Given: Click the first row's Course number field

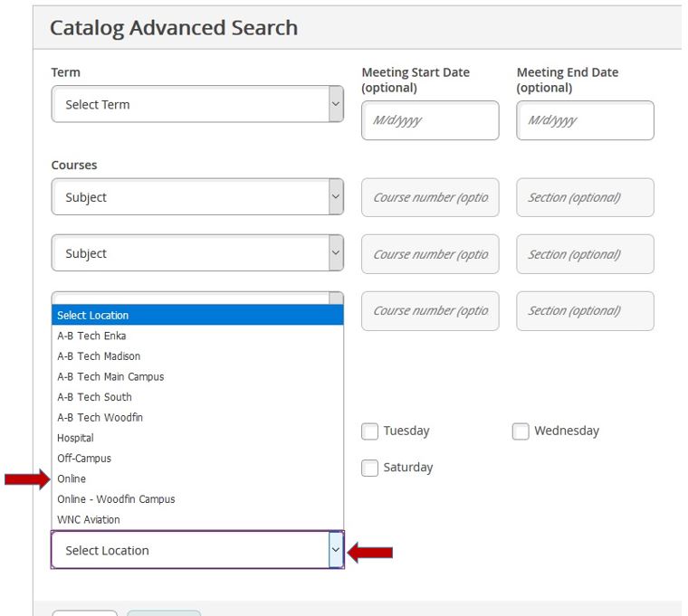Looking at the screenshot, I should (x=430, y=197).
